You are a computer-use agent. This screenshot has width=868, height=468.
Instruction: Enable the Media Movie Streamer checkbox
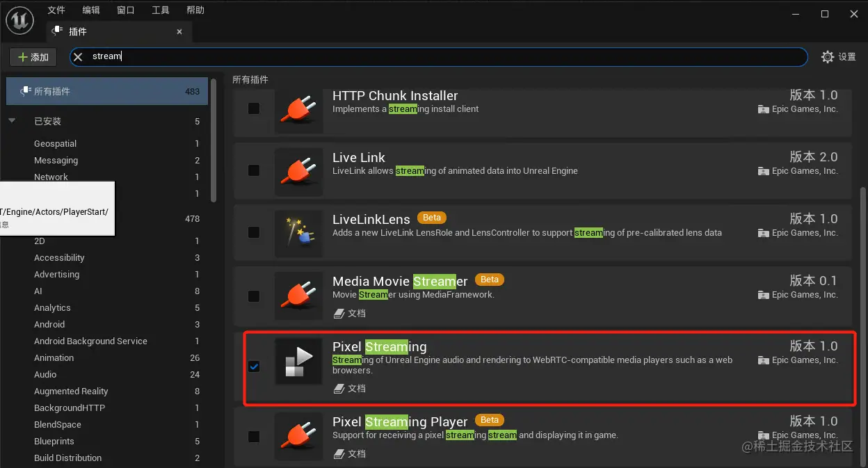(254, 296)
